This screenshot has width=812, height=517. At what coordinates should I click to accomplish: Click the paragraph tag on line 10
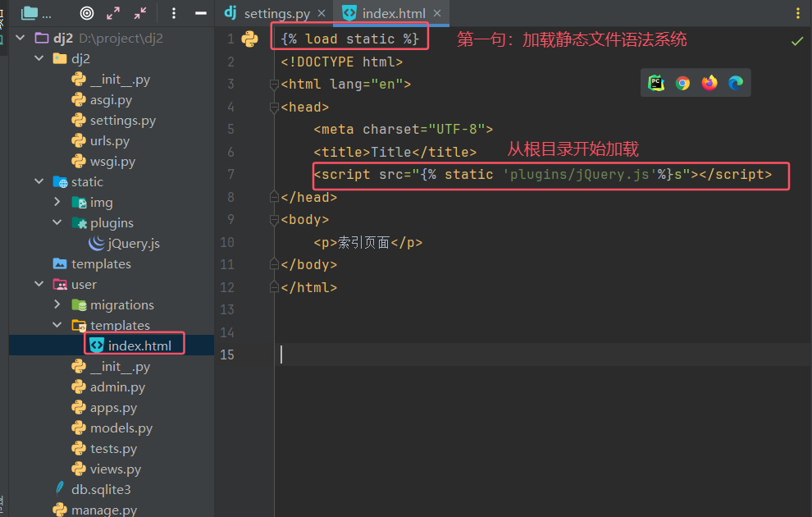point(367,242)
